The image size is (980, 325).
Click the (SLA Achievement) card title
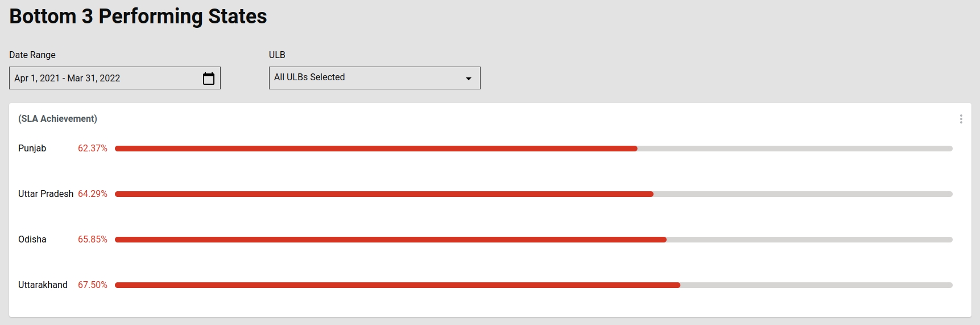(x=57, y=119)
